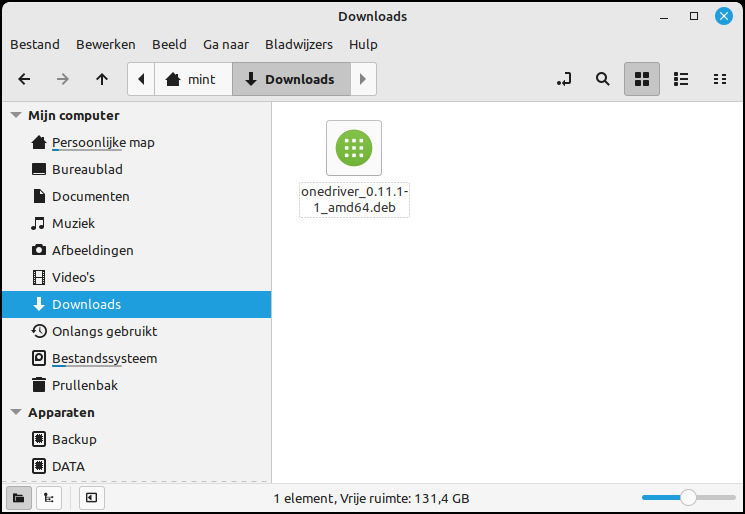The width and height of the screenshot is (745, 514).
Task: Open Onlangs gebruikt in the sidebar
Action: point(136,331)
